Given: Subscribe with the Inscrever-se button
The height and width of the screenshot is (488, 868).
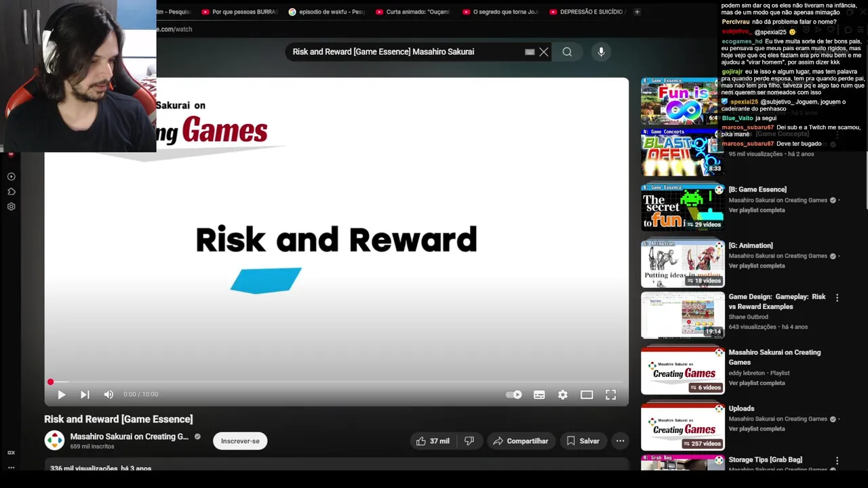Looking at the screenshot, I should click(x=240, y=441).
